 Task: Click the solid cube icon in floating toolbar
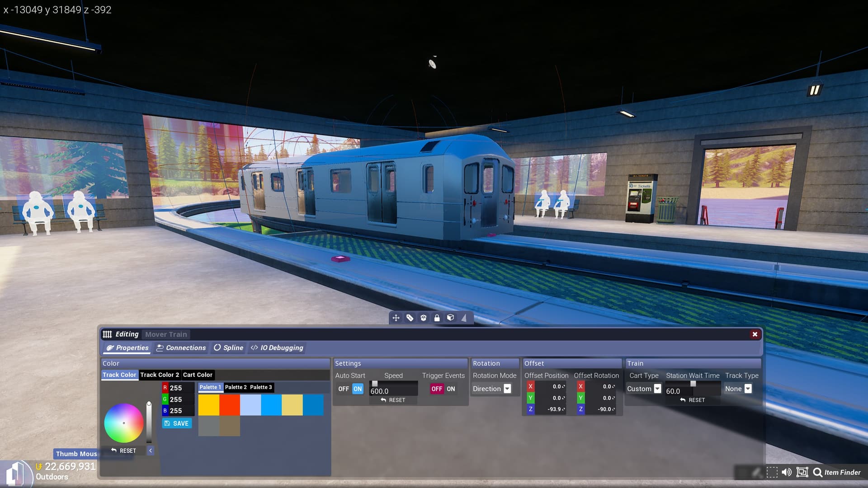coord(450,318)
